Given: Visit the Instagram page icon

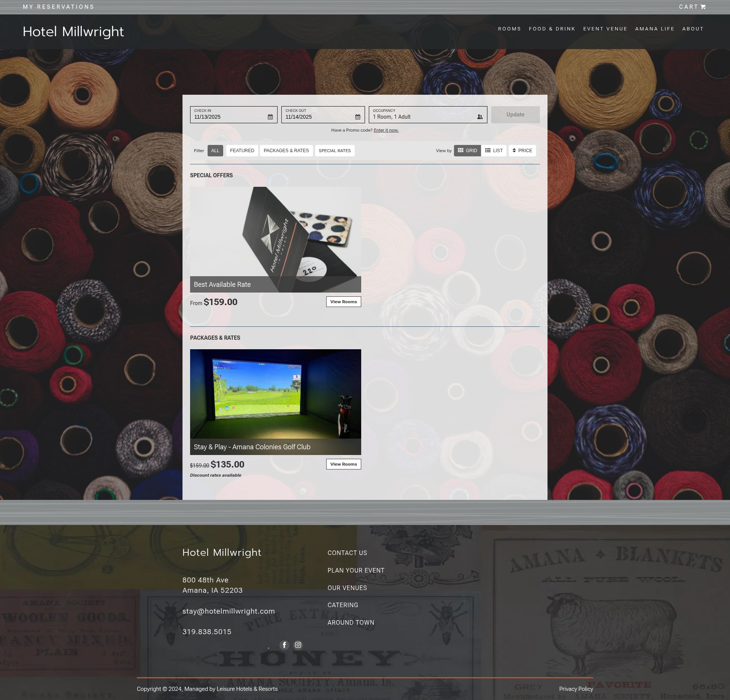Looking at the screenshot, I should coord(298,645).
